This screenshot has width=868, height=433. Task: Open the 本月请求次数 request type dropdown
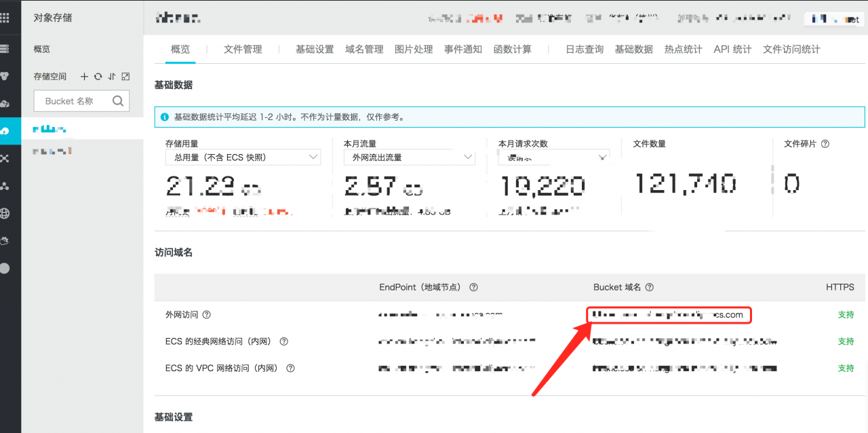pyautogui.click(x=553, y=157)
